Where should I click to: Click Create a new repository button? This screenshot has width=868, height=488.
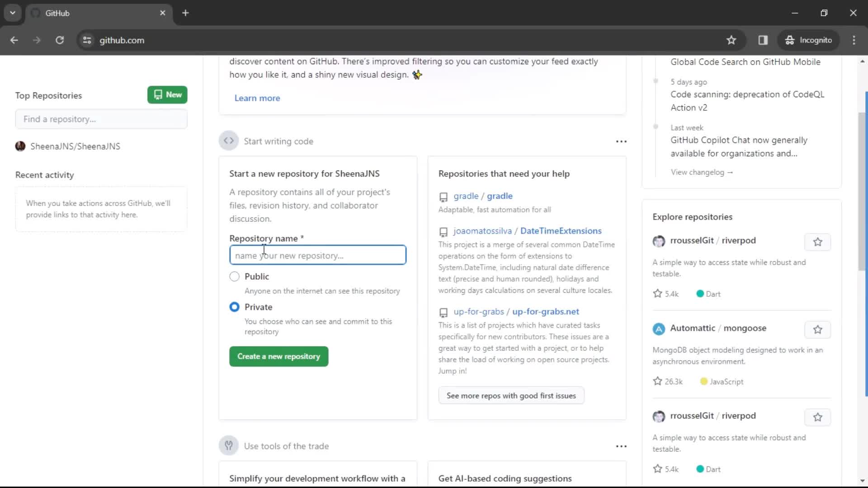[x=278, y=357]
